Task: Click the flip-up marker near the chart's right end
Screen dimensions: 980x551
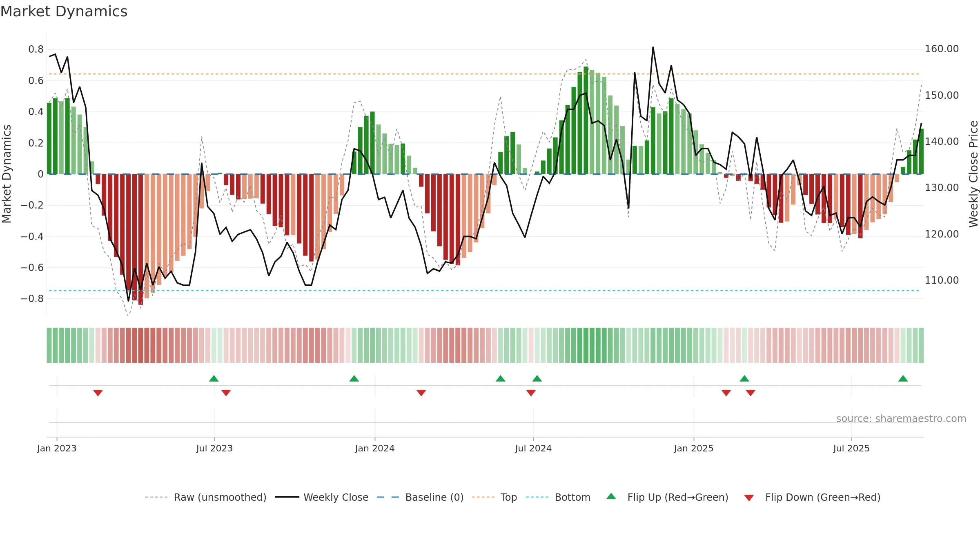Action: (x=903, y=378)
